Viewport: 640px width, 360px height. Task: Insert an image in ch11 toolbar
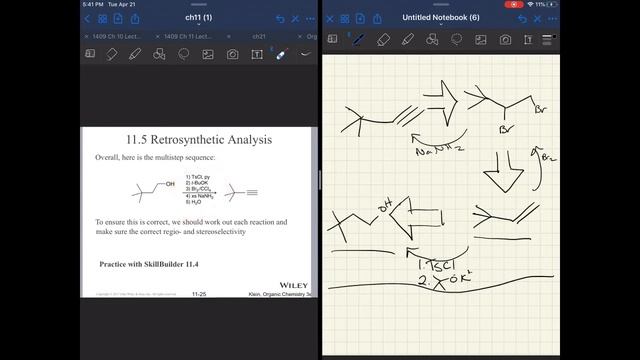[x=208, y=54]
